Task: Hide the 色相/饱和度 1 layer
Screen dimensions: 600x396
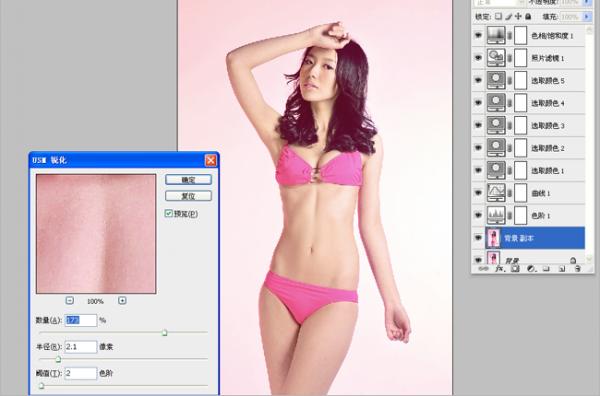Action: (x=478, y=36)
